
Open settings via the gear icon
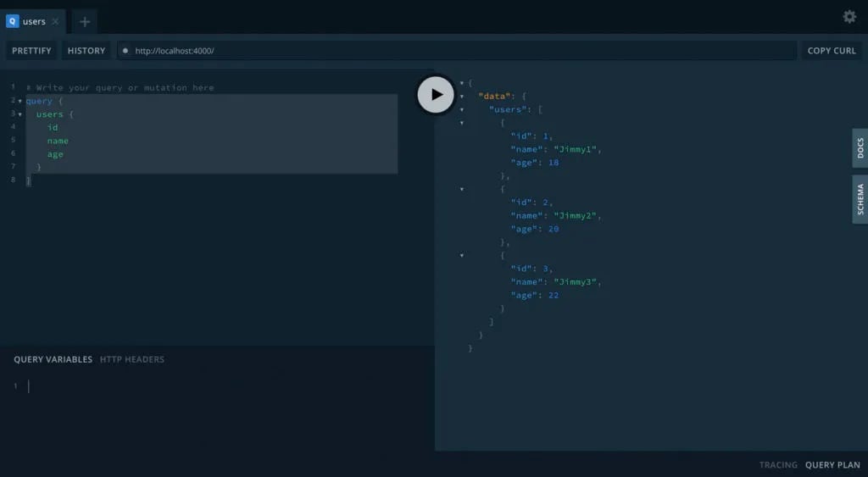tap(849, 17)
